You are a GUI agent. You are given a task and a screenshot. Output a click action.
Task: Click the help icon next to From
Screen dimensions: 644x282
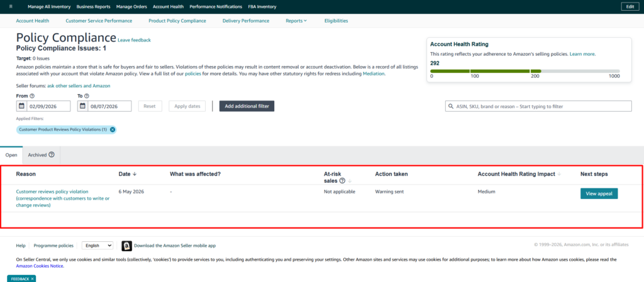coord(32,96)
